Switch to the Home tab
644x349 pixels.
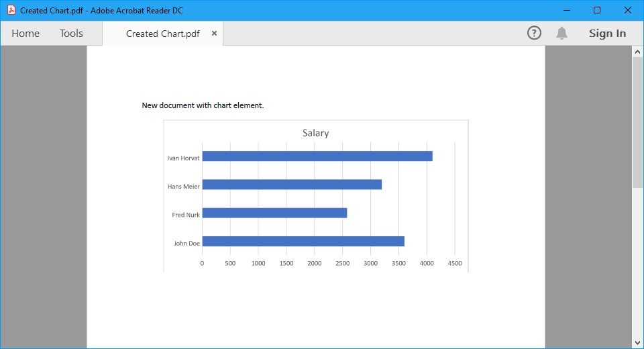click(25, 34)
